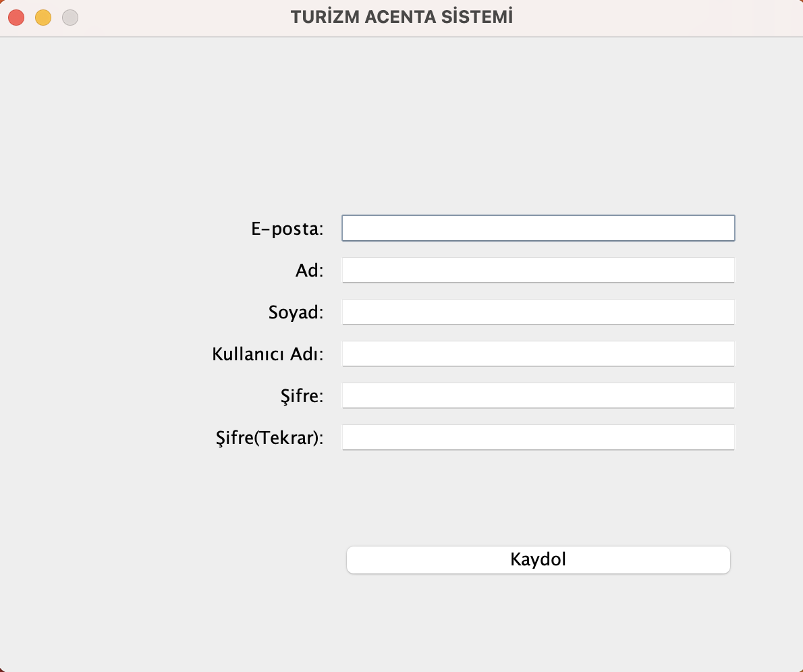
Task: Select the Kullanıcı Adı input box
Action: coord(538,354)
